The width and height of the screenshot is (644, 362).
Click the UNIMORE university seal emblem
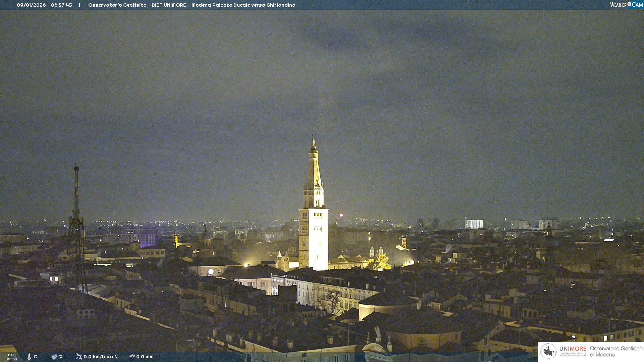pos(548,351)
